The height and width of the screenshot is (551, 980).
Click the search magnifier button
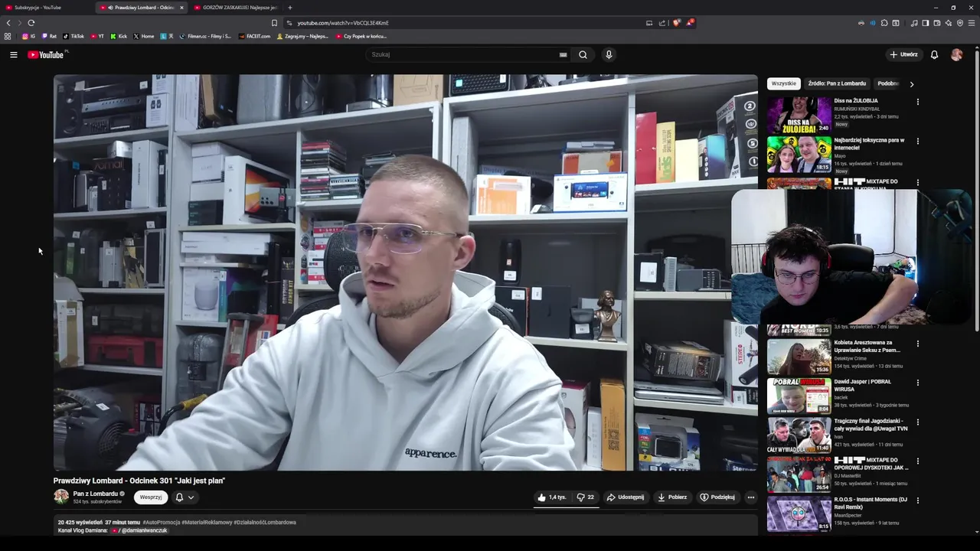(x=583, y=54)
